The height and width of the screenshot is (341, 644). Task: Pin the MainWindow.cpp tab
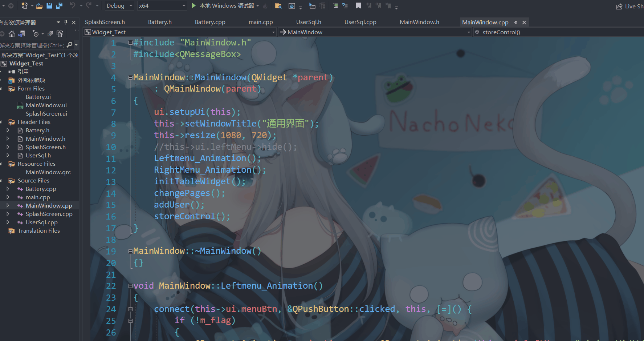click(x=515, y=22)
